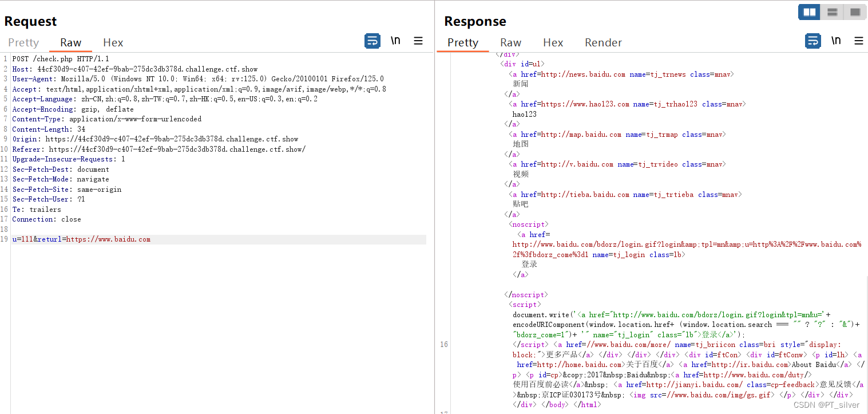Click the map.baidu.com anchor line
This screenshot has height=414, width=868.
(617, 135)
